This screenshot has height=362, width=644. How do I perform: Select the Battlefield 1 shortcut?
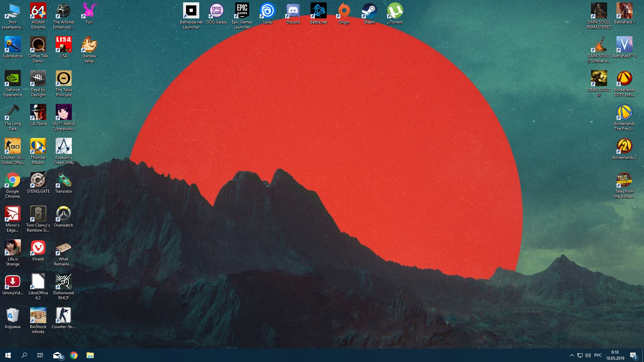tap(624, 14)
